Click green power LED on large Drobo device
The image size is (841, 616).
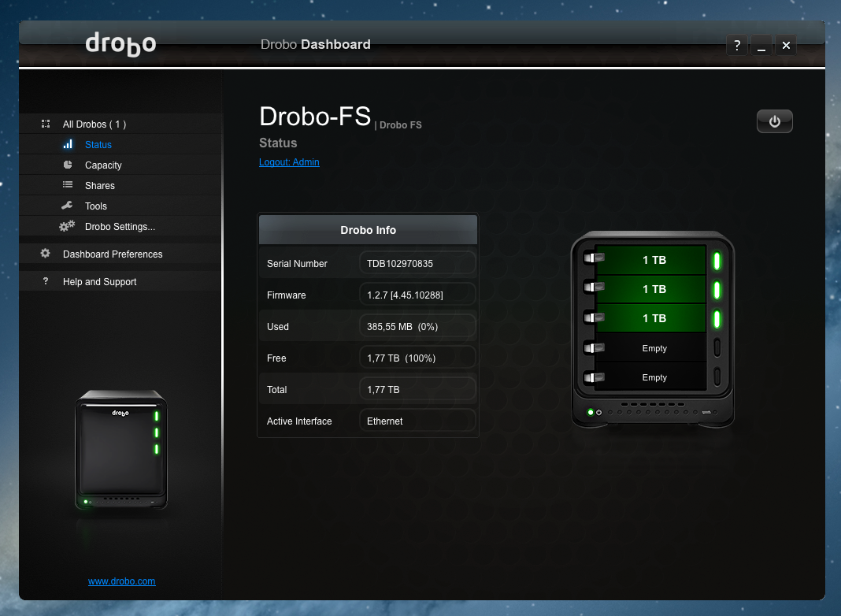(x=590, y=412)
